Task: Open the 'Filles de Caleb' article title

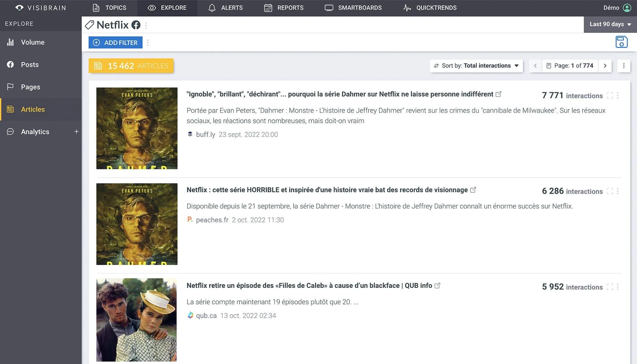Action: (x=309, y=286)
